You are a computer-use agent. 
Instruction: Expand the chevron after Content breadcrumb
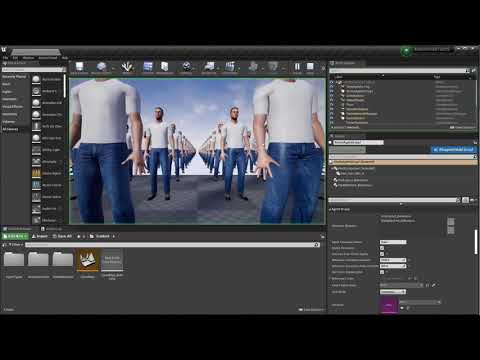click(114, 236)
